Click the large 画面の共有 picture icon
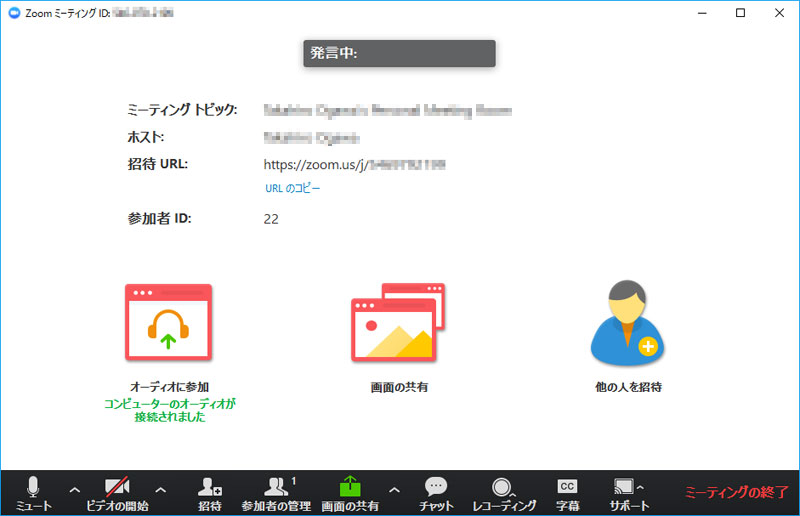800x516 pixels. (x=397, y=322)
